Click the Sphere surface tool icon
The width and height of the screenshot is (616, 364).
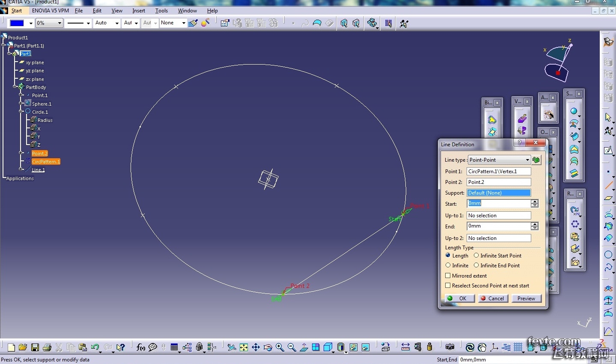point(574,112)
